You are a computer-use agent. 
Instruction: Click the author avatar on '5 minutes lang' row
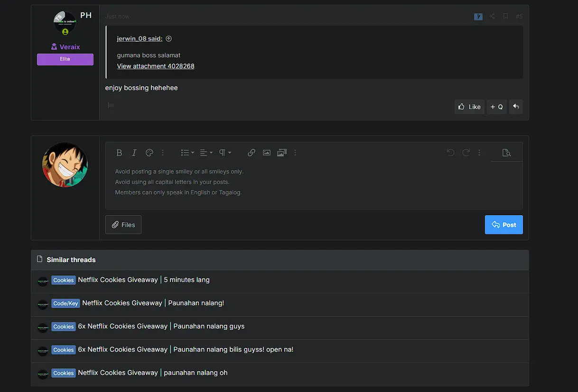[43, 281]
